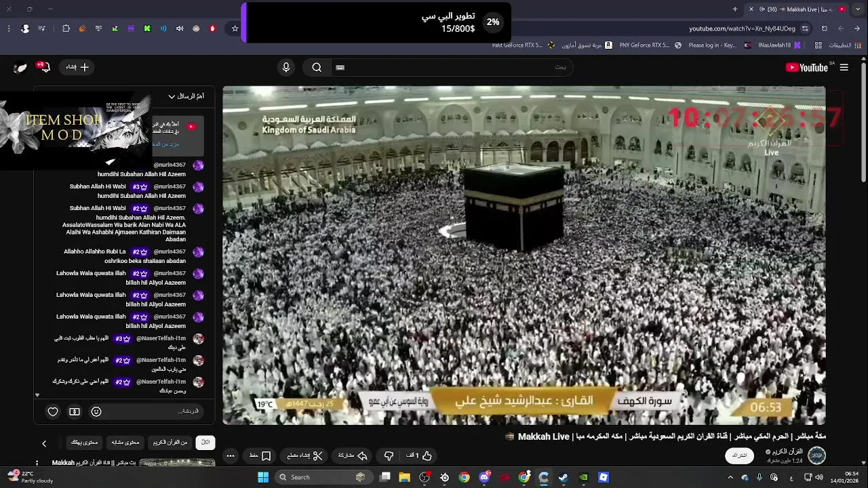The height and width of the screenshot is (488, 868).
Task: Open the Chrome profile avatar
Action: [x=25, y=28]
